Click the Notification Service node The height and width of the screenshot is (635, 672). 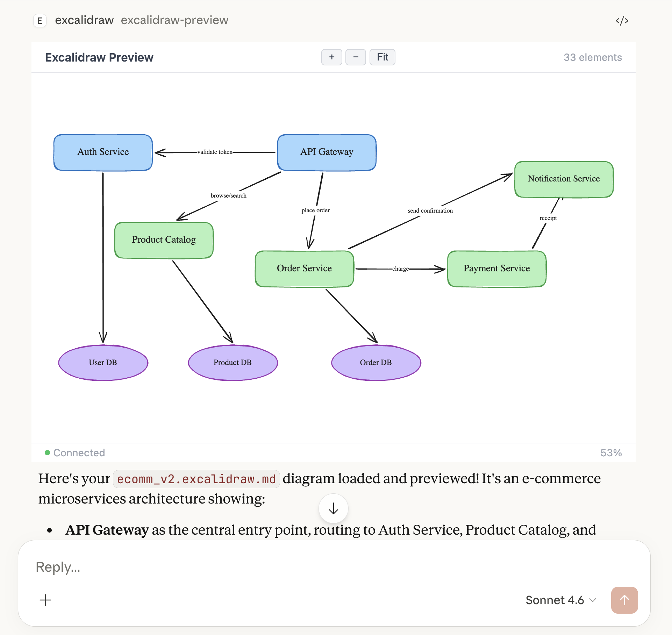pos(564,179)
